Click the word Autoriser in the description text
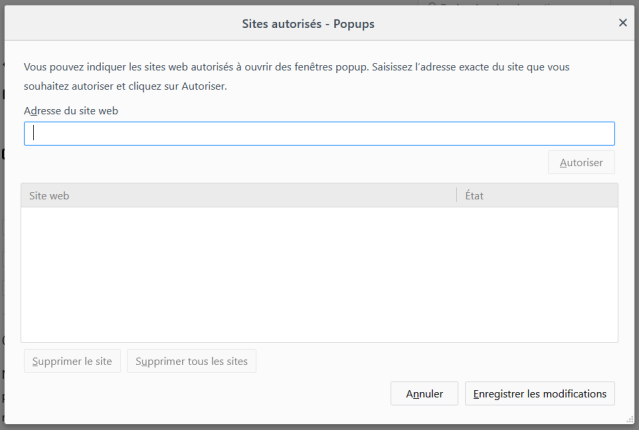639x430 pixels. tap(203, 86)
